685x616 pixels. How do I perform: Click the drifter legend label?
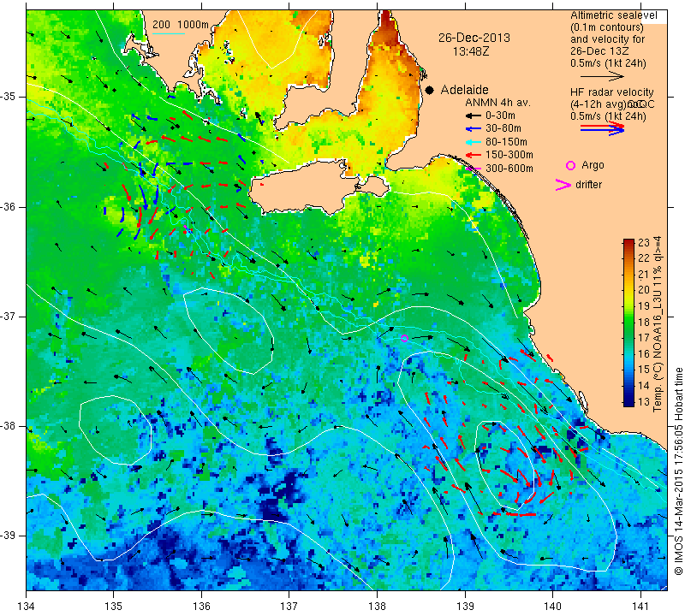coord(588,185)
